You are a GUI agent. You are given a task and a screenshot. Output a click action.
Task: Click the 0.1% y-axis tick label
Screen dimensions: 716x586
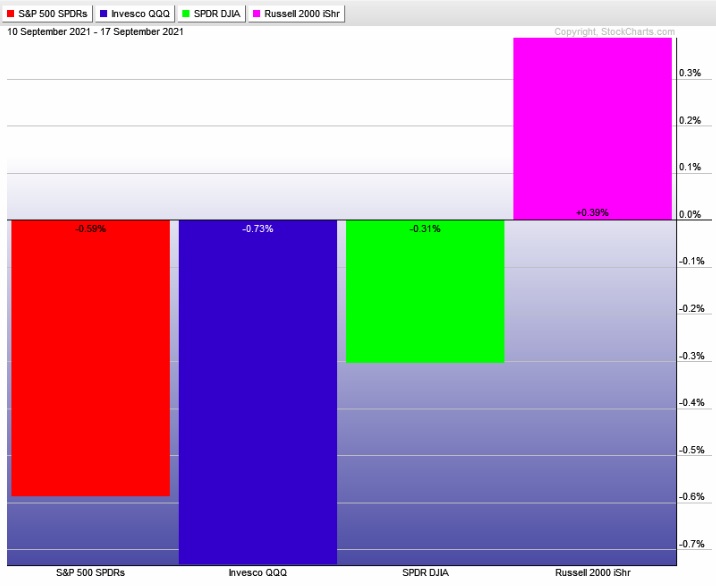click(x=690, y=167)
